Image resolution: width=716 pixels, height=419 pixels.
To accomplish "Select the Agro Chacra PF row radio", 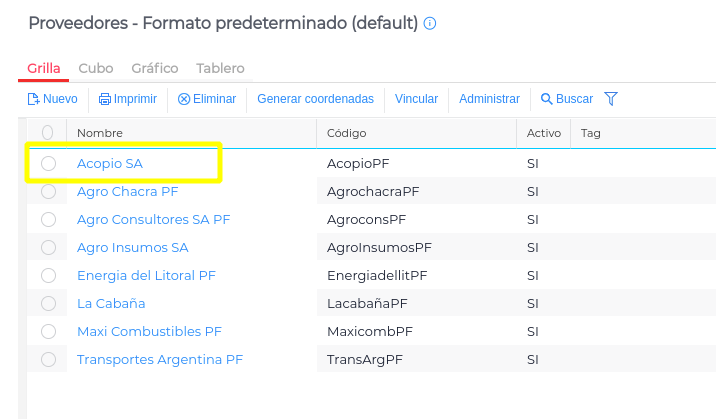I will pos(48,191).
